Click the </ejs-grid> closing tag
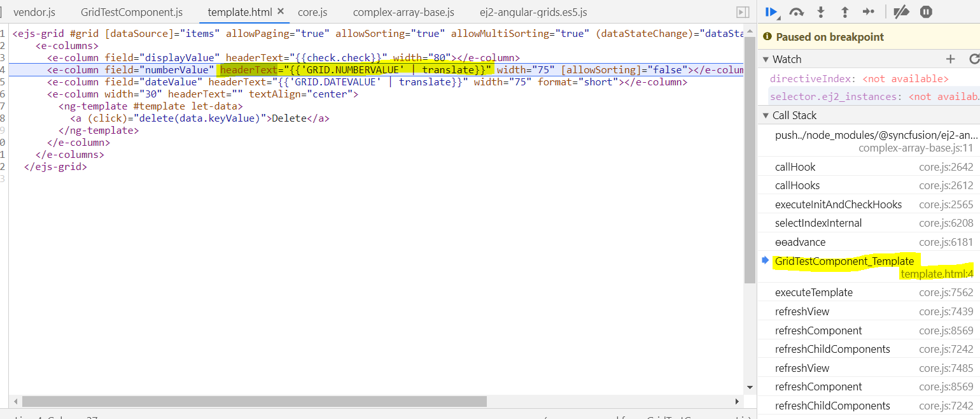 (55, 167)
